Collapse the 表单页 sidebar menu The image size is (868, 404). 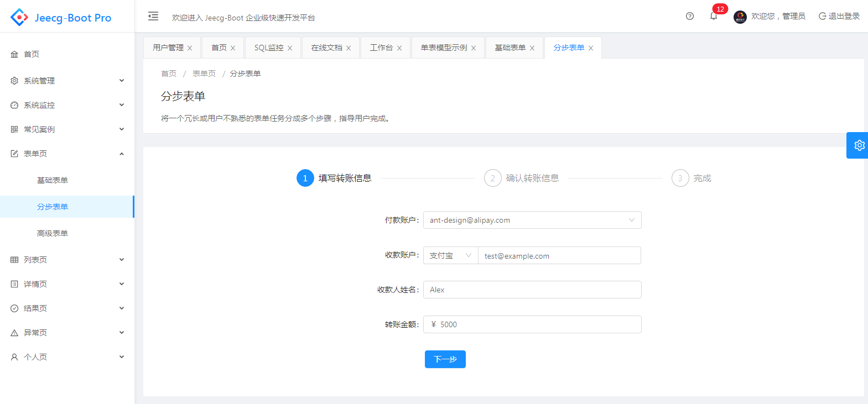point(122,154)
